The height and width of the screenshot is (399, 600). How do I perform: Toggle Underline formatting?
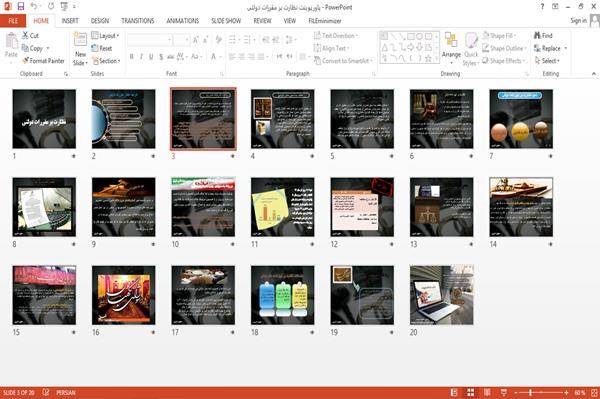click(151, 57)
